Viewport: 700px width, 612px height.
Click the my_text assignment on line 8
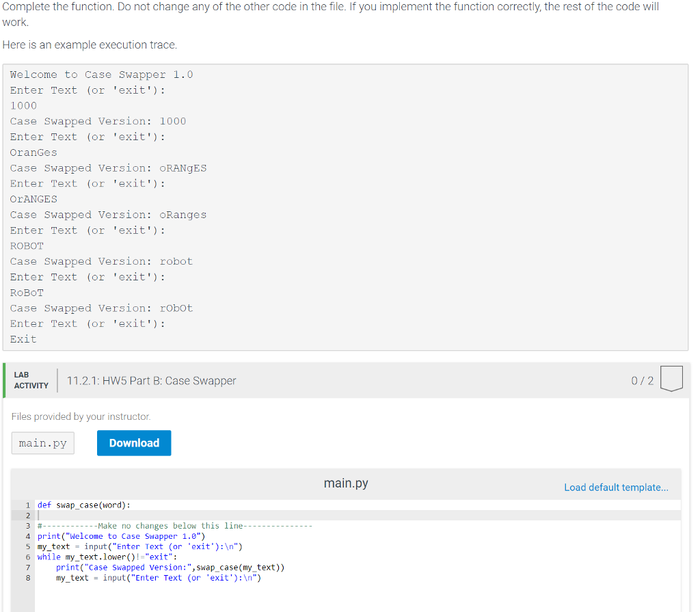157,578
